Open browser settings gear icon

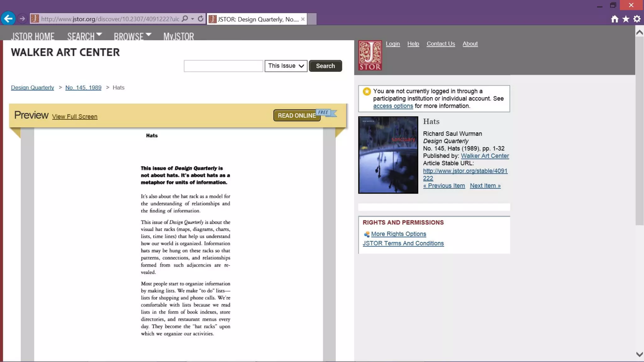click(637, 19)
